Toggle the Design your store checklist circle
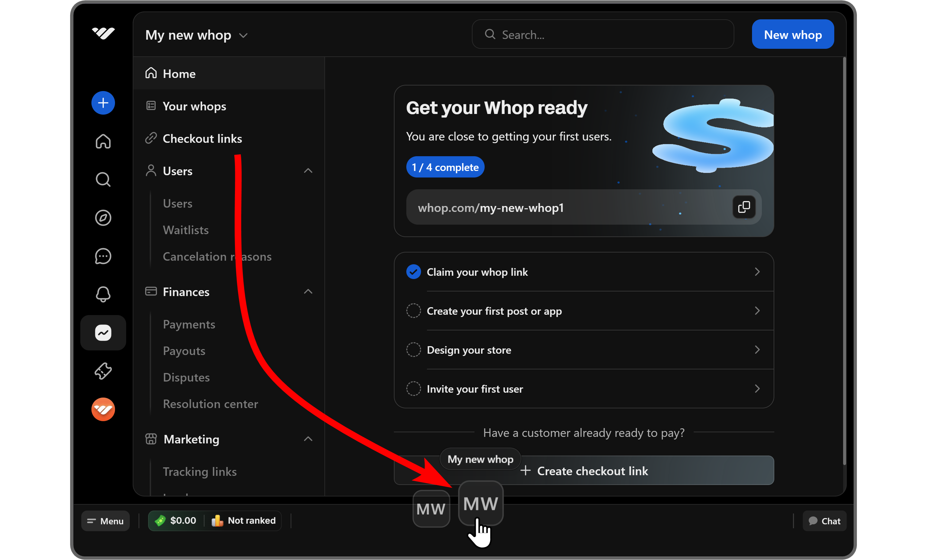Viewport: 927px width, 560px height. pos(414,350)
